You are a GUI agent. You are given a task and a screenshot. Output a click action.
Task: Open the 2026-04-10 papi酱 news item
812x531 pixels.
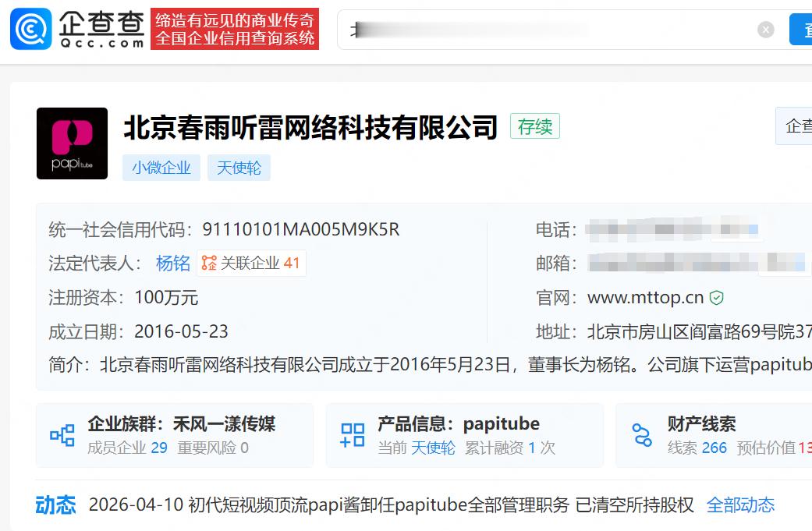click(391, 504)
